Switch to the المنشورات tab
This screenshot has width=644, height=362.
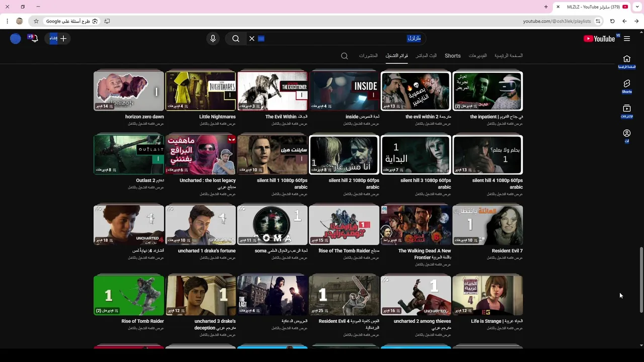click(368, 56)
